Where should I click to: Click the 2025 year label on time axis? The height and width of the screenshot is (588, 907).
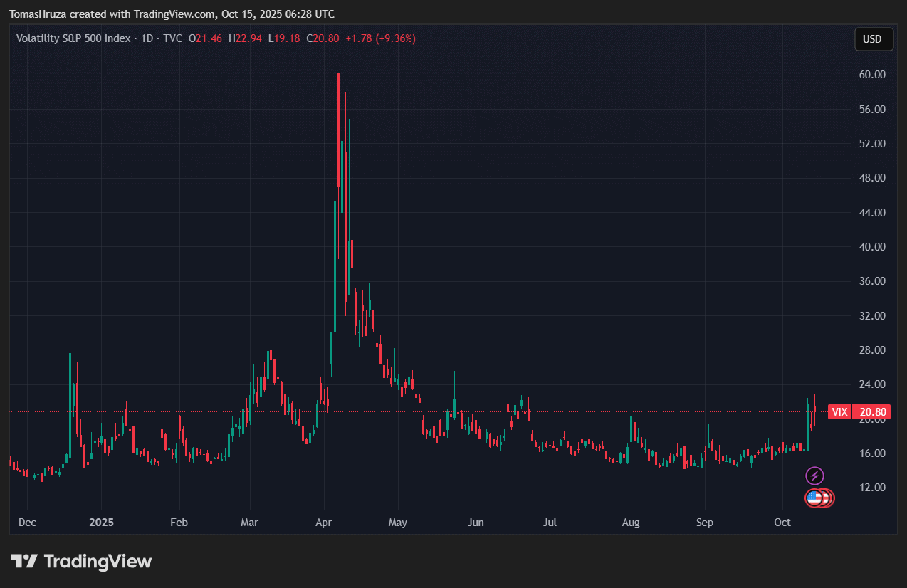point(101,523)
